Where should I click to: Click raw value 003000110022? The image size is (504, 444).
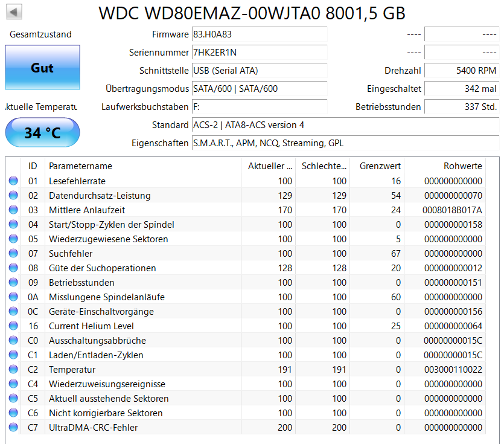pyautogui.click(x=453, y=369)
